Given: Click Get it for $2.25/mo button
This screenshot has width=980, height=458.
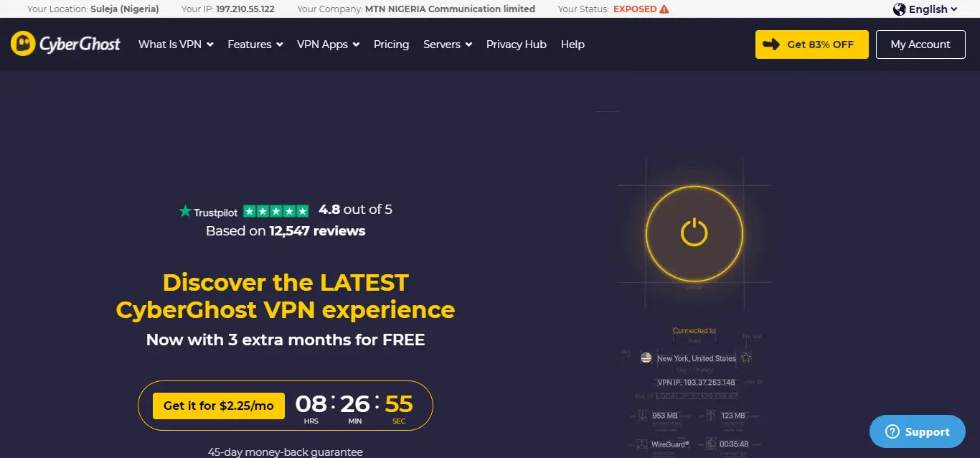Looking at the screenshot, I should click(x=219, y=406).
